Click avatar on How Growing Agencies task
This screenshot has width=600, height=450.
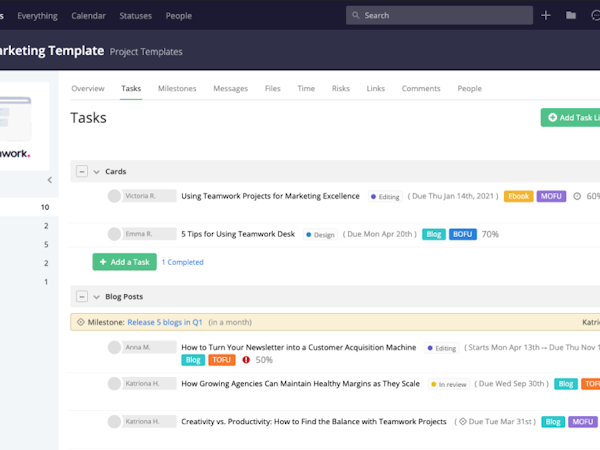pyautogui.click(x=114, y=383)
